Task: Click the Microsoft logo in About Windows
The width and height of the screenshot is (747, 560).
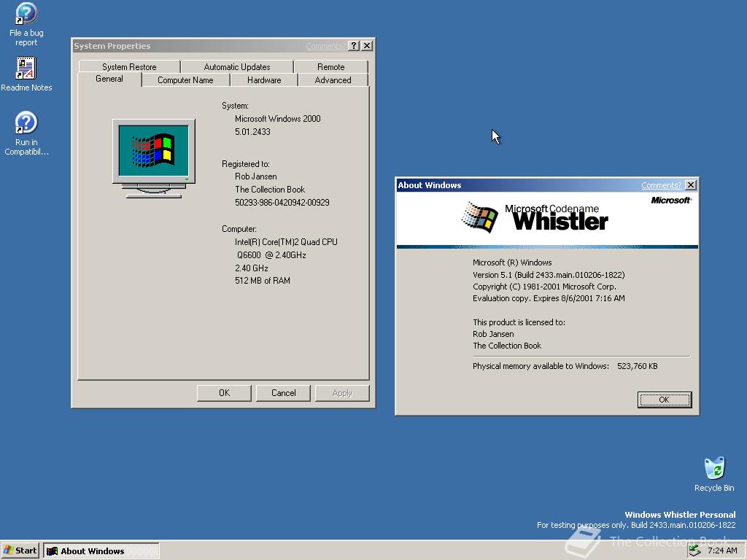Action: pos(671,200)
